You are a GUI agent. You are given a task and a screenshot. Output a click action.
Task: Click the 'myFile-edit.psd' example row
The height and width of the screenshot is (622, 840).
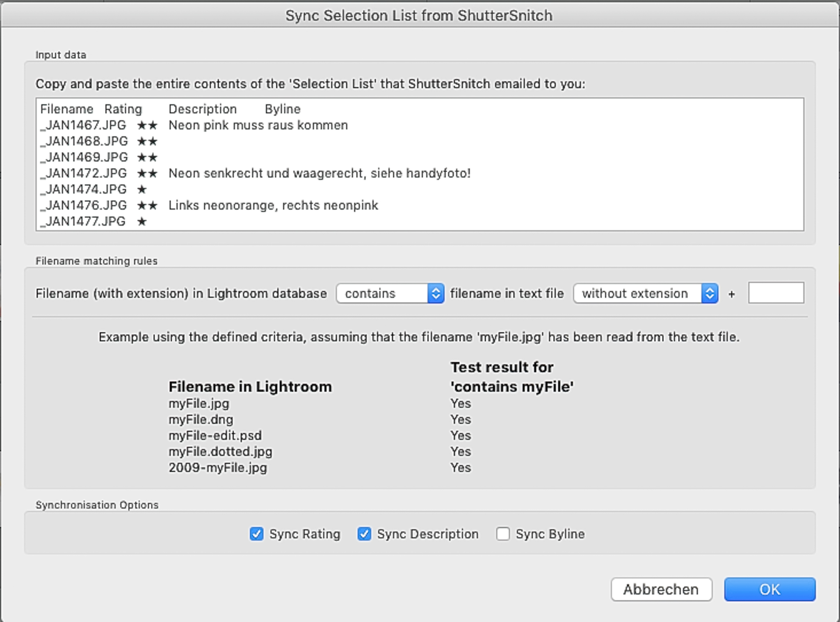[215, 435]
